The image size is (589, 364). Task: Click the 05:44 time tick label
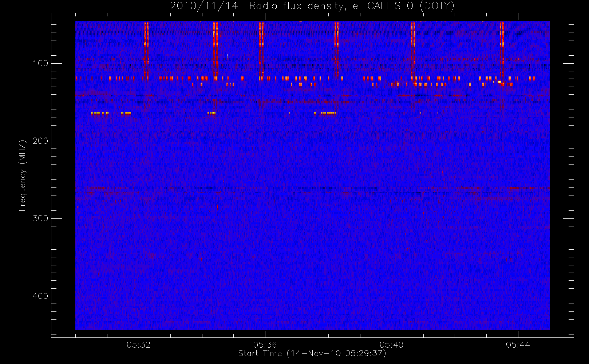coord(518,345)
